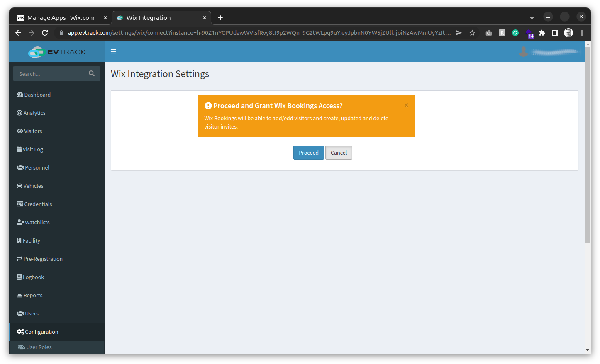Click the gray extension icon beside camera
Screen dimensions: 600x364
502,33
